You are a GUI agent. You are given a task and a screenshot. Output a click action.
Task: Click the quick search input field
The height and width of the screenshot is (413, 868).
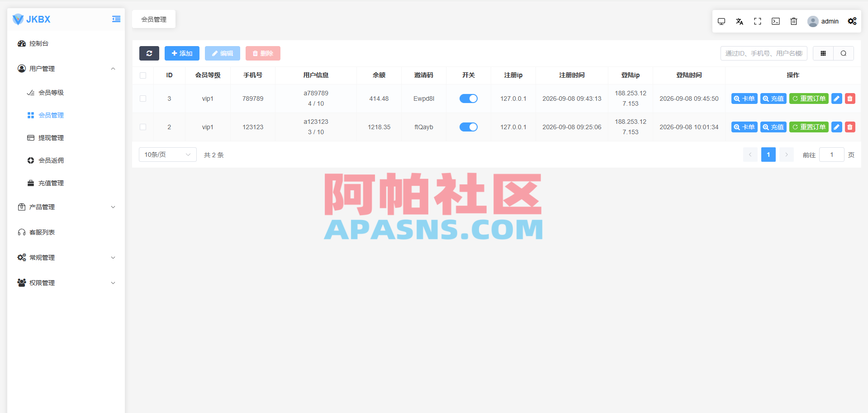click(764, 53)
